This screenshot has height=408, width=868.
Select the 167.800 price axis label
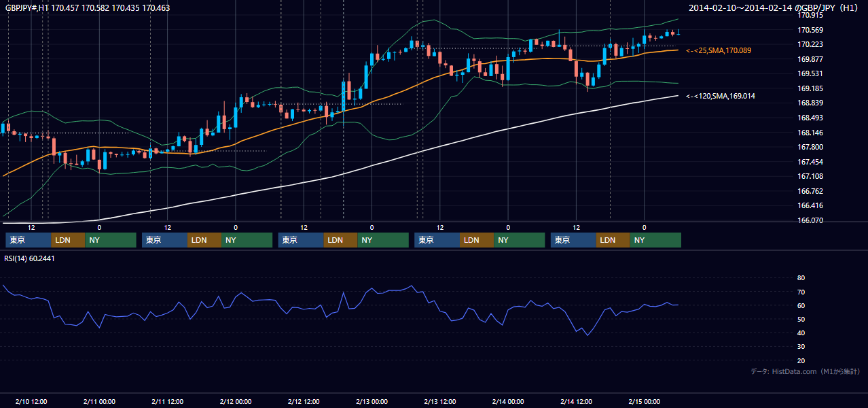pyautogui.click(x=810, y=147)
